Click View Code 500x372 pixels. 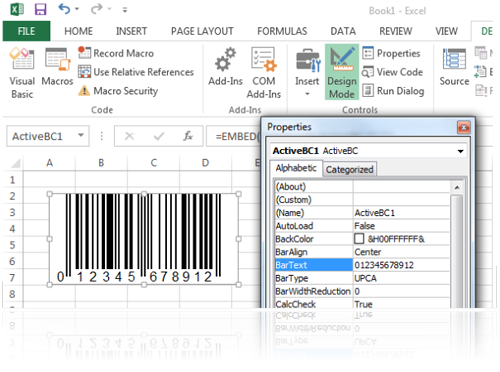(392, 72)
